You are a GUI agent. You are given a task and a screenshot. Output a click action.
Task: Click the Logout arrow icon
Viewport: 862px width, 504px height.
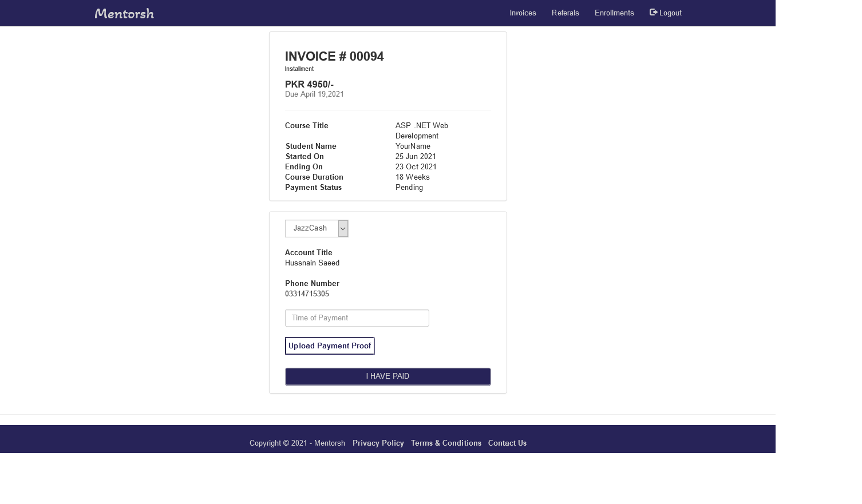(x=653, y=13)
